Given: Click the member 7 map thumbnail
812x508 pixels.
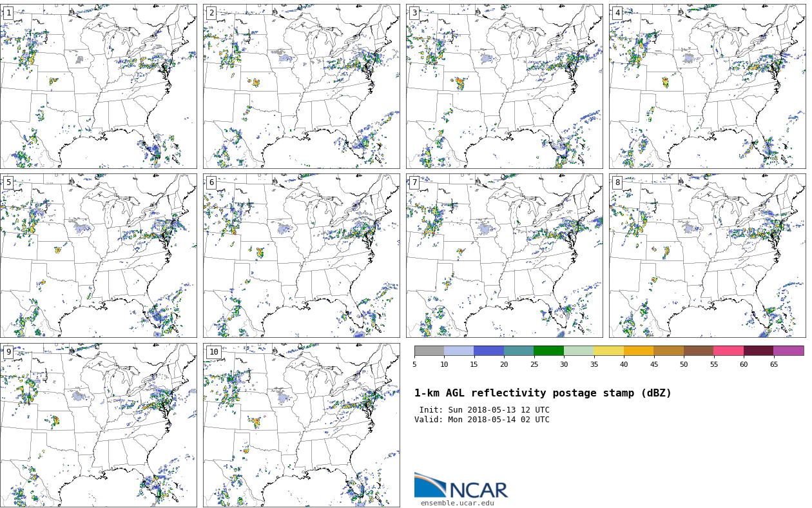Looking at the screenshot, I should (x=505, y=255).
